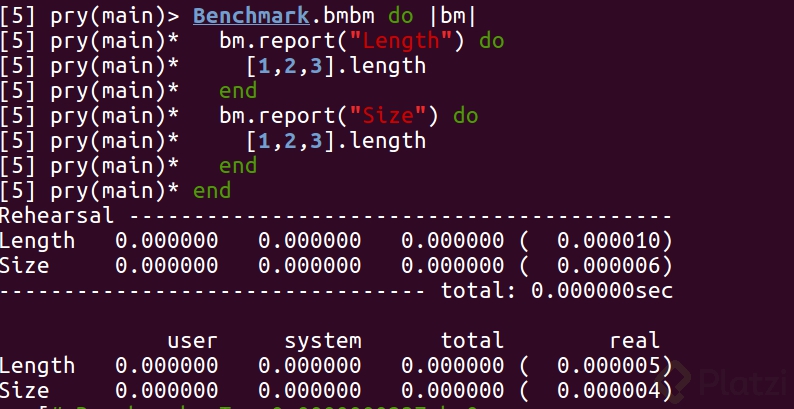
Task: Click the bmbm method name
Action: coord(349,16)
